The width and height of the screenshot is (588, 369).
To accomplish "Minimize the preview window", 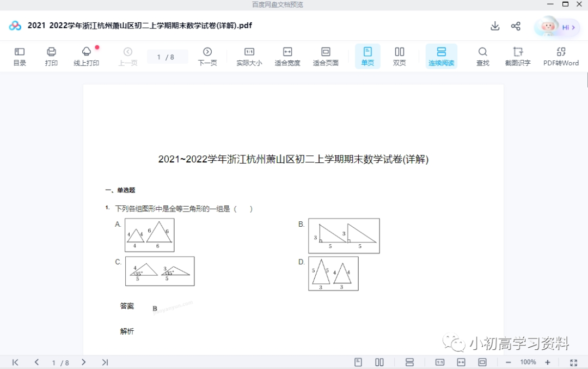I will [x=550, y=4].
